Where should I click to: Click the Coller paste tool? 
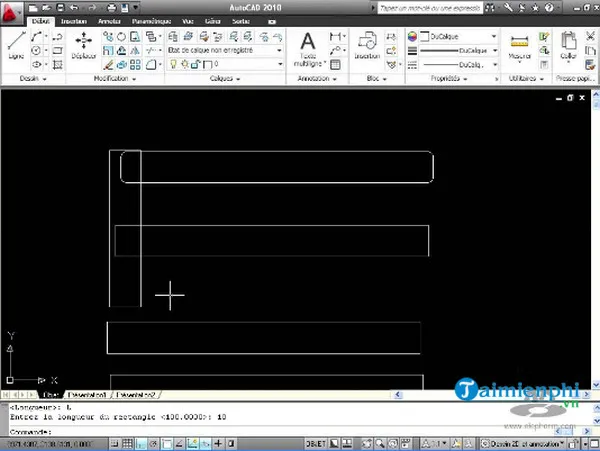point(568,46)
